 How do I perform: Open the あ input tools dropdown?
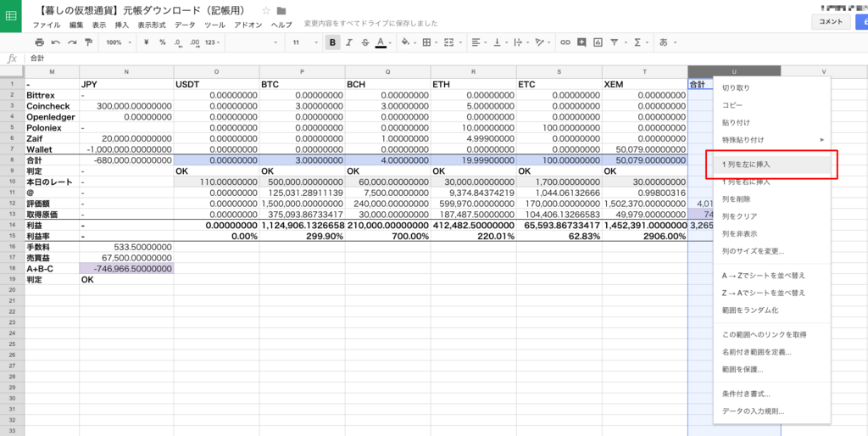pyautogui.click(x=666, y=42)
